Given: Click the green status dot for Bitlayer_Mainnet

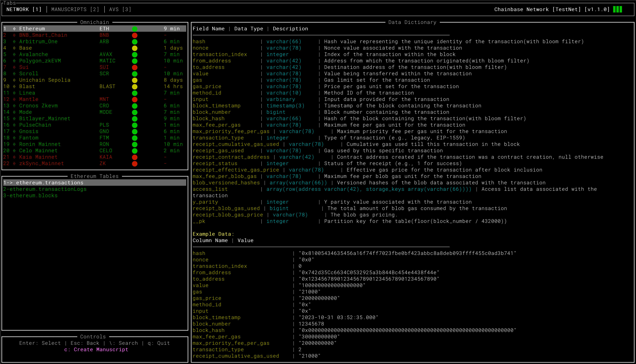Looking at the screenshot, I should click(x=134, y=119).
